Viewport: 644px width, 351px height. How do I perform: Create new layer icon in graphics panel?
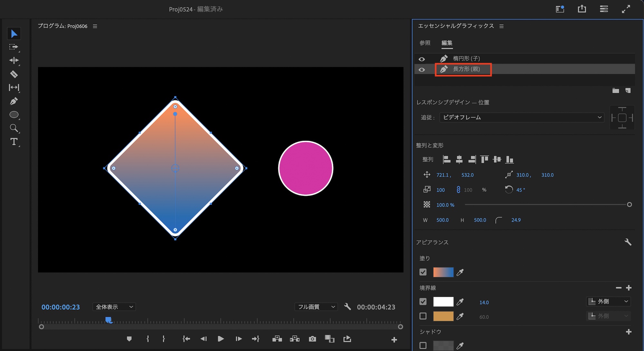(x=628, y=91)
